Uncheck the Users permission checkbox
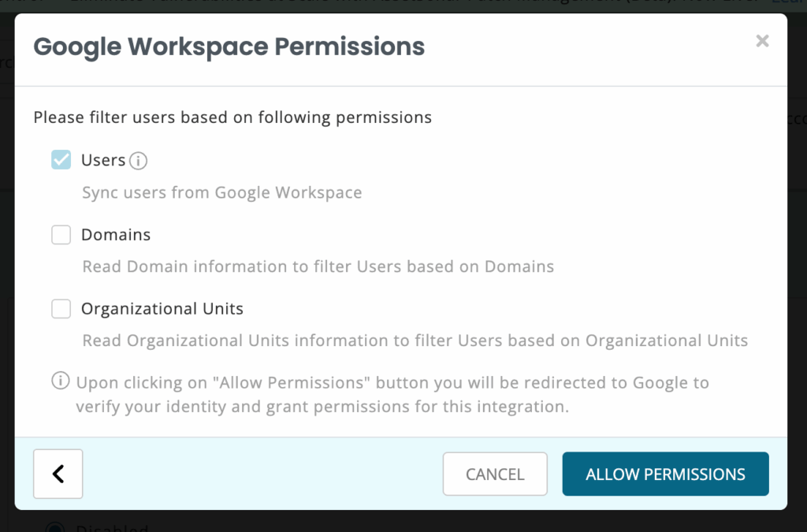807x532 pixels. [61, 160]
